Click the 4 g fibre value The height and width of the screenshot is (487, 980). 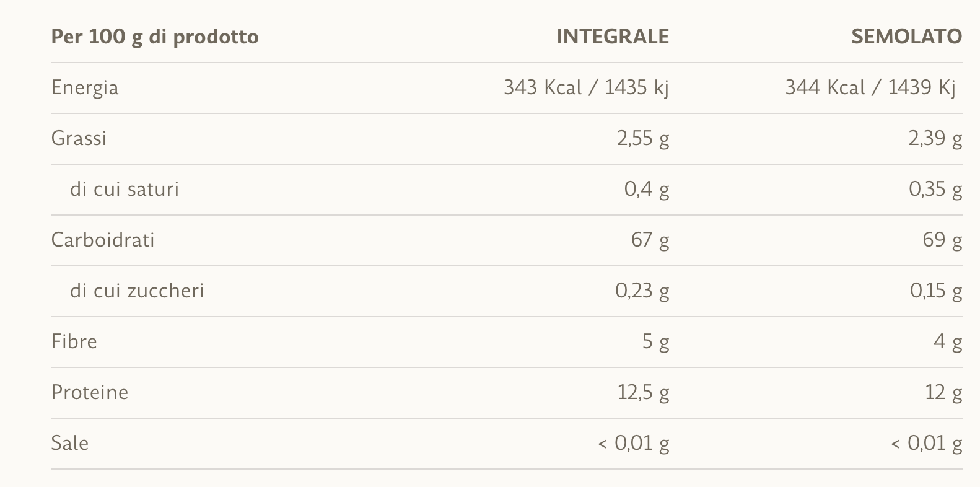pyautogui.click(x=948, y=341)
